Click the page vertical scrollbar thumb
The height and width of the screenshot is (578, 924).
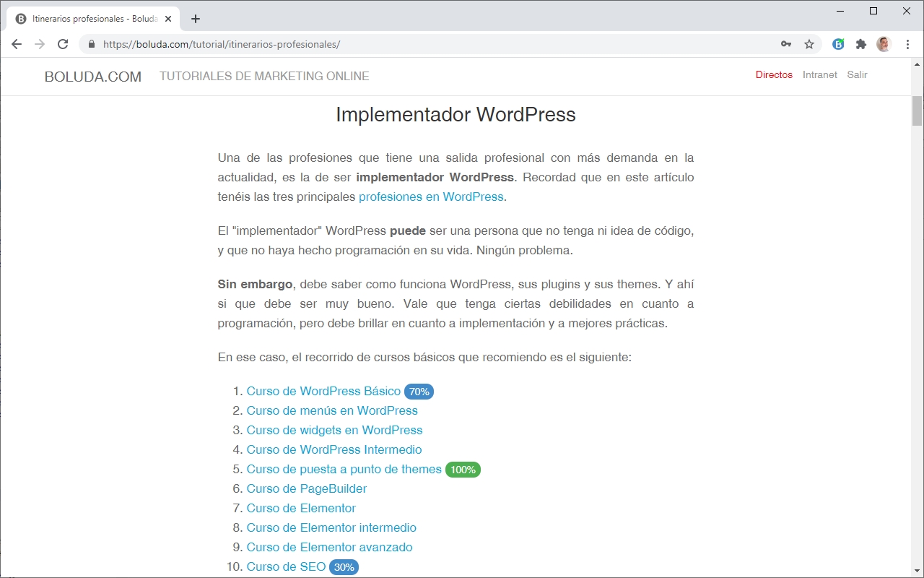tap(918, 111)
